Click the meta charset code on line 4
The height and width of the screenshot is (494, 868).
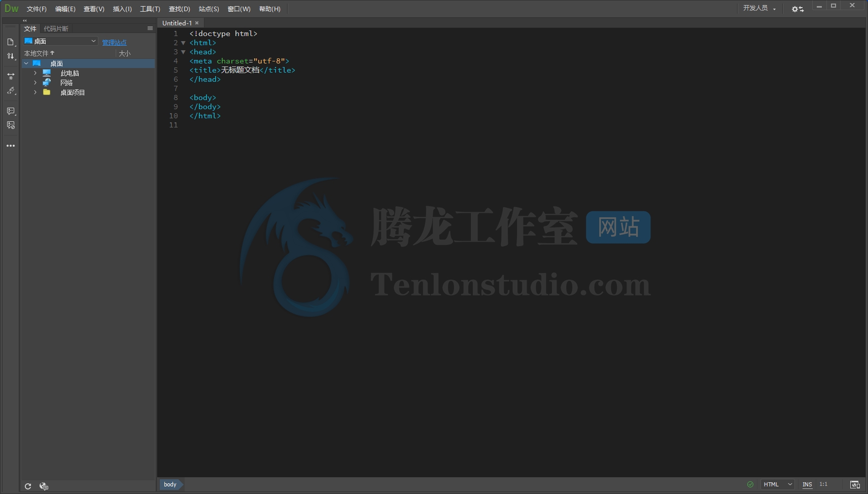[x=239, y=61]
